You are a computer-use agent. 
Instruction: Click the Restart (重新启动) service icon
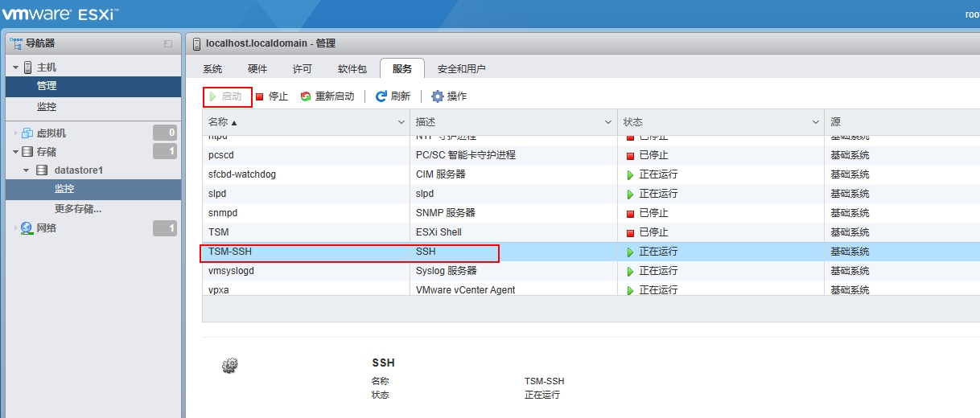tap(306, 96)
